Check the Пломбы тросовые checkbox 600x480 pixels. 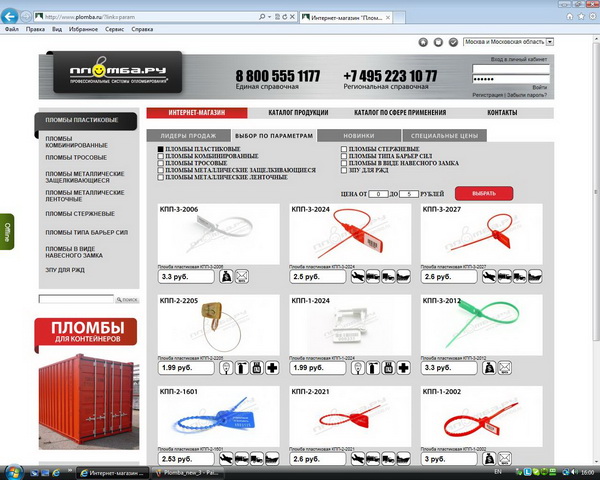tap(161, 163)
